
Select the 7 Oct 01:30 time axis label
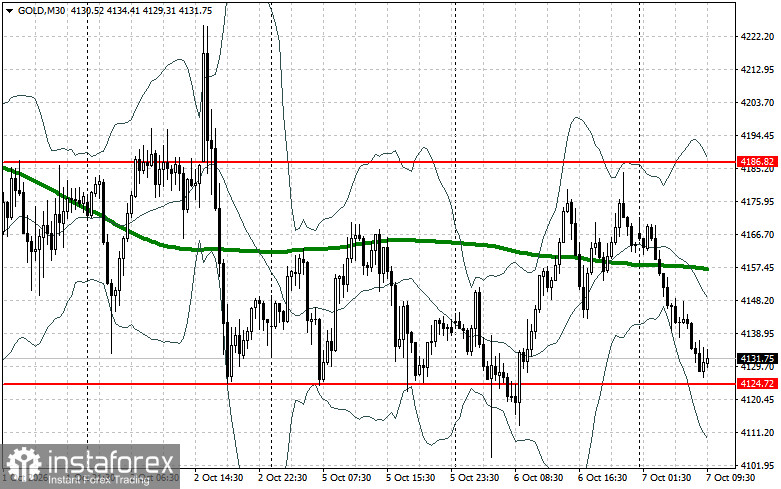tap(666, 478)
